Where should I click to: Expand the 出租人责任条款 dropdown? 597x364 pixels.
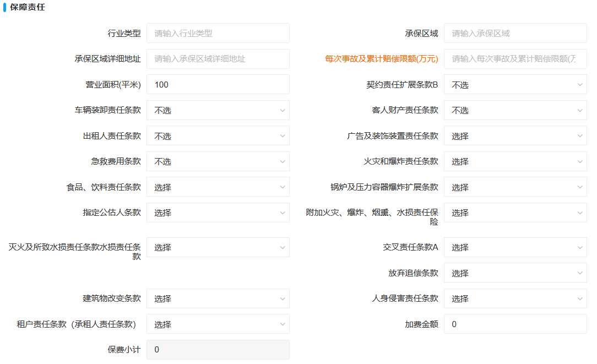click(x=218, y=135)
